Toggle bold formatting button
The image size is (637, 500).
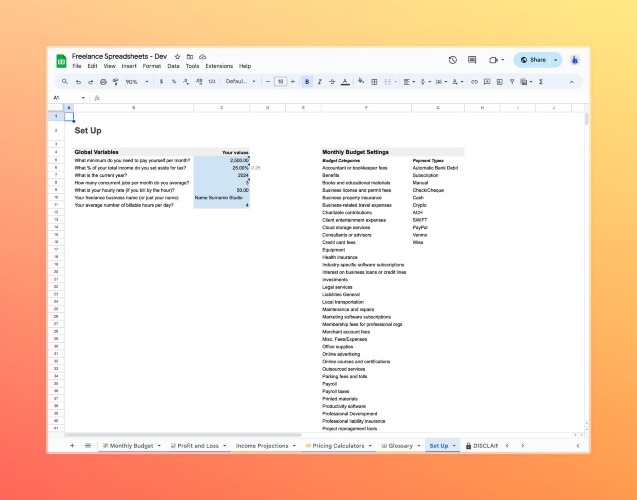click(307, 82)
